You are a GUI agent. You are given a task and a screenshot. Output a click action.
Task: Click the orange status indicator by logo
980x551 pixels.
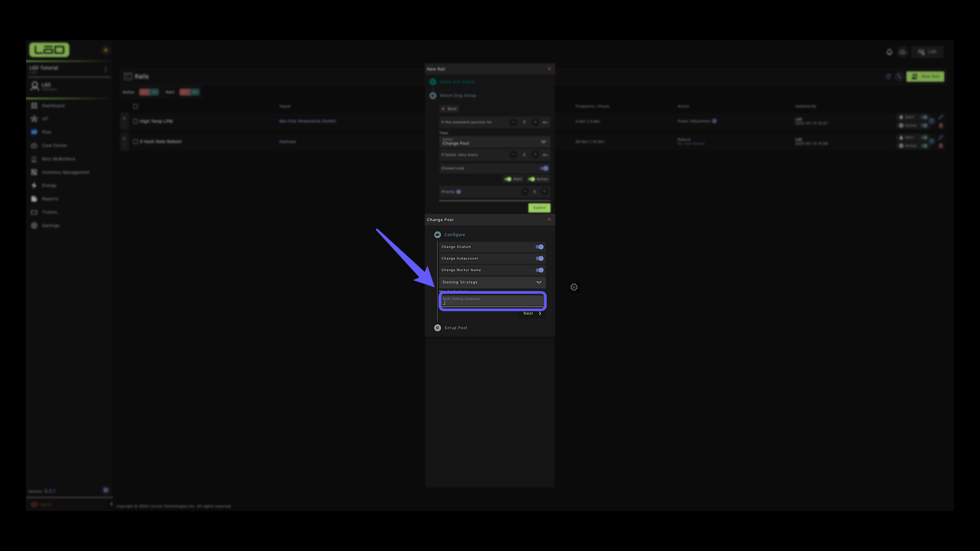pos(106,50)
